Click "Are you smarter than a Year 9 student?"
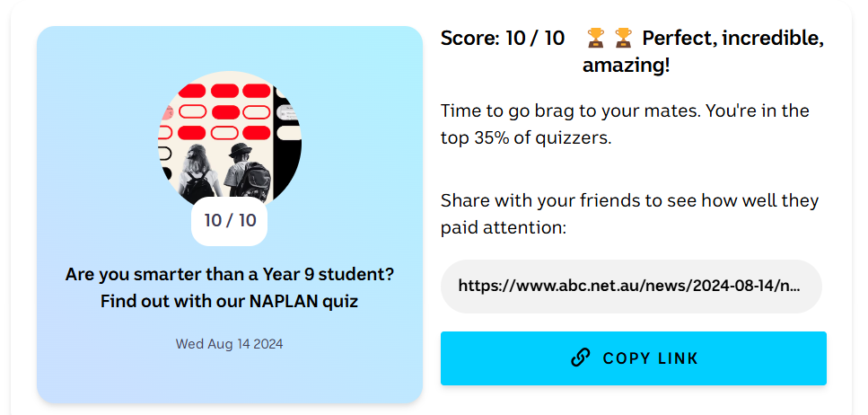This screenshot has width=868, height=415. click(230, 273)
